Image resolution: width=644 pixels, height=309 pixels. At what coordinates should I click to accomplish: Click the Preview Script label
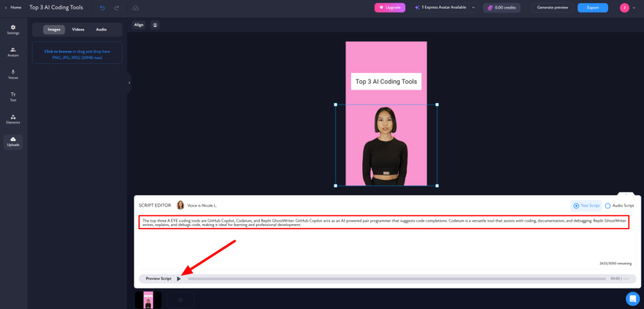pos(158,279)
